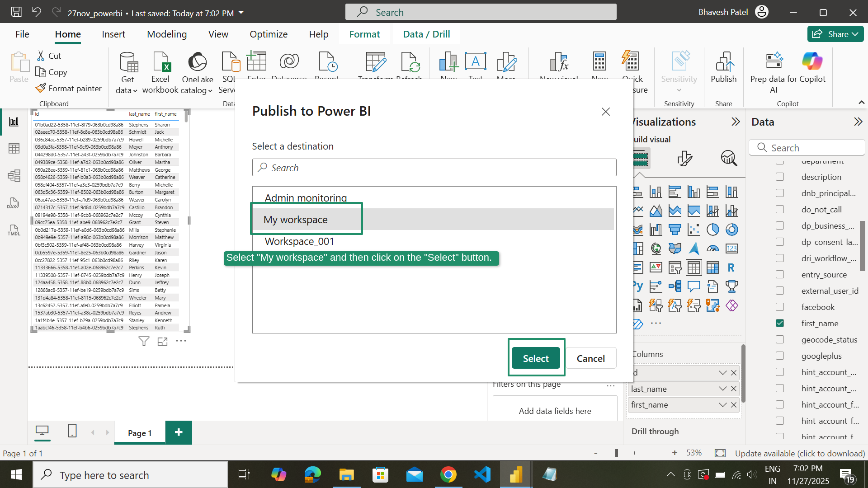Insert the R script visual
Image resolution: width=868 pixels, height=488 pixels.
(x=732, y=267)
